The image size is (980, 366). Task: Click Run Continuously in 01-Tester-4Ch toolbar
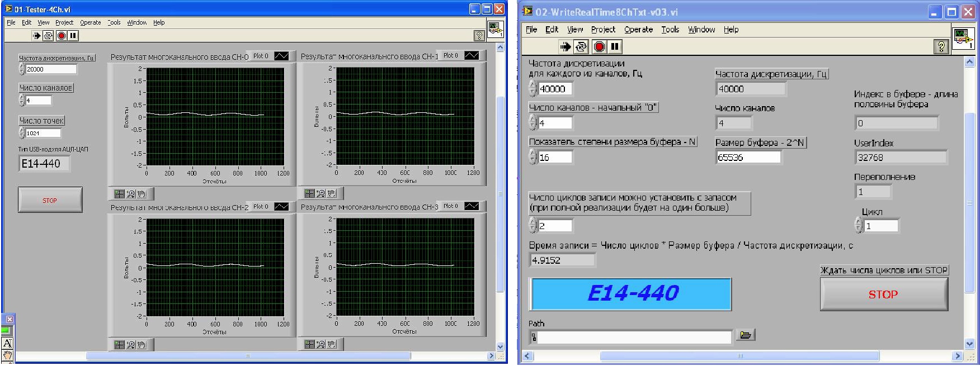pos(49,36)
